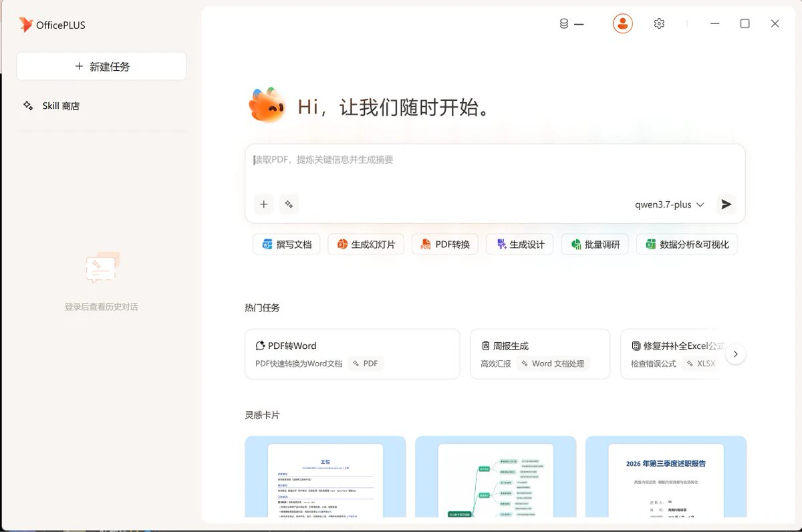Select the 生成幻灯片 quick action

366,245
